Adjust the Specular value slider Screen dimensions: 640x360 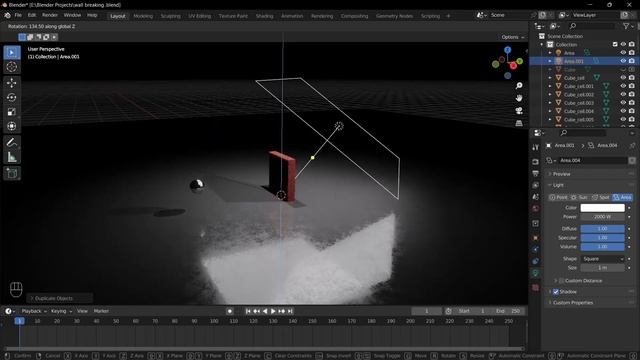(x=602, y=238)
